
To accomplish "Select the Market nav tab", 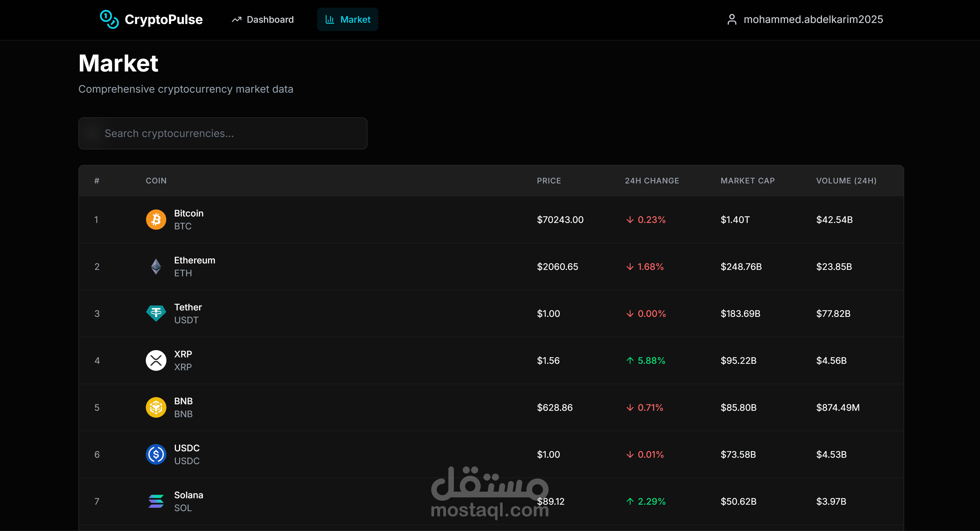I will 347,19.
